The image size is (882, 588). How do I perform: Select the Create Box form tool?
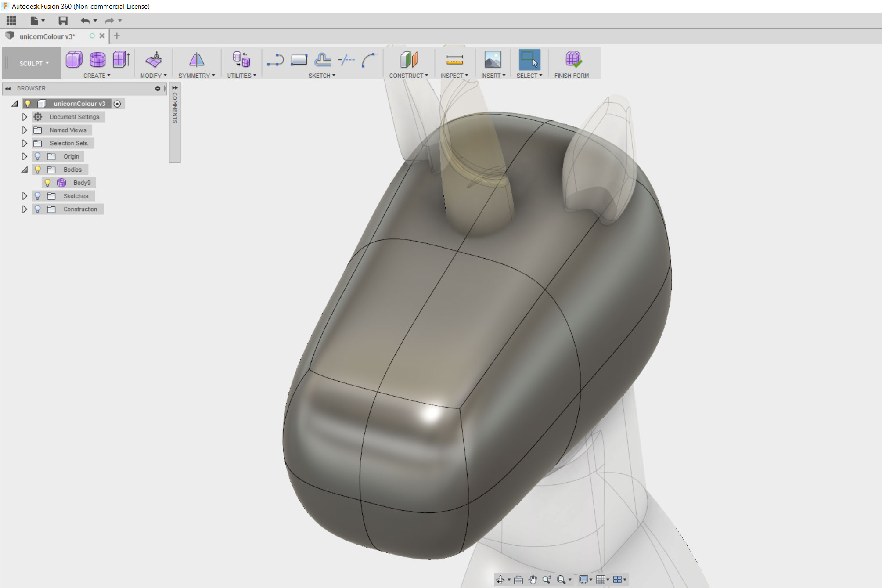tap(74, 59)
